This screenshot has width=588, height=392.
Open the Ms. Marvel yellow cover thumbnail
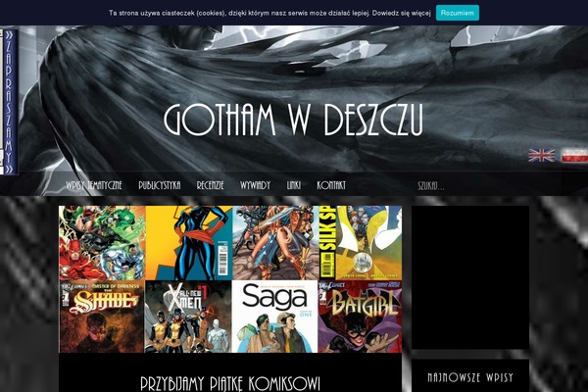188,243
